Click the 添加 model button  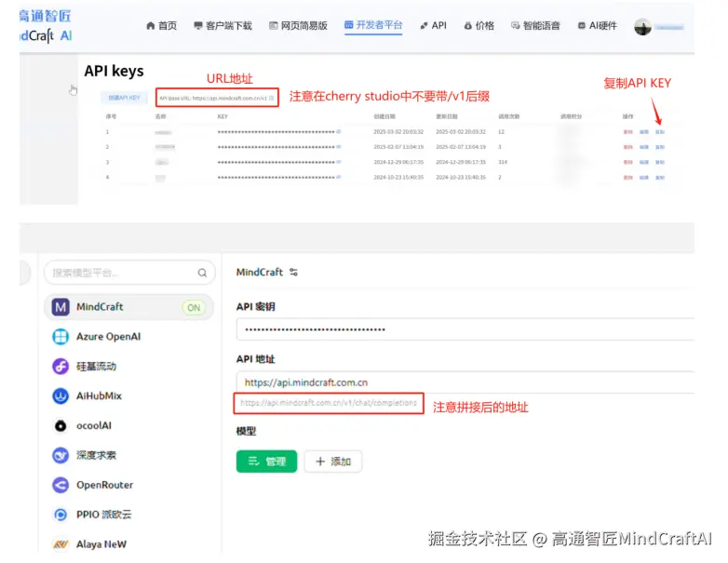click(x=333, y=462)
